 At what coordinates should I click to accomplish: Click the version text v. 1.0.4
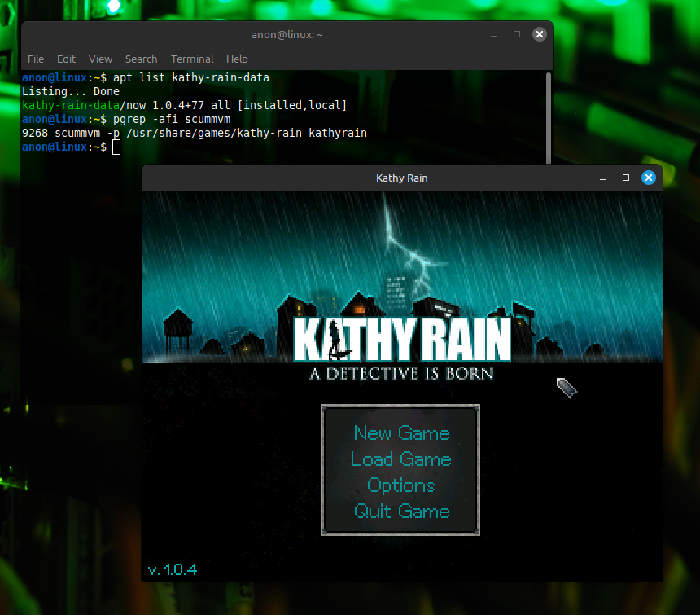click(x=173, y=570)
